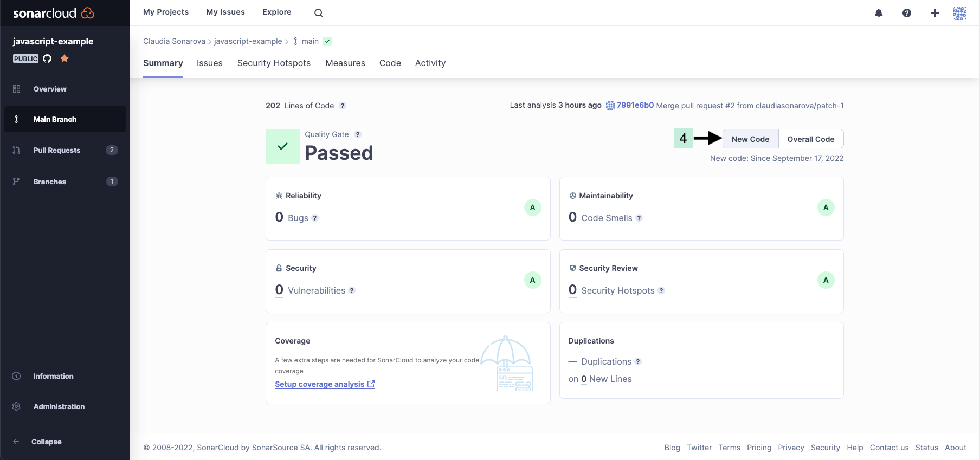The height and width of the screenshot is (460, 980).
Task: Select Overview in the sidebar
Action: pyautogui.click(x=65, y=89)
